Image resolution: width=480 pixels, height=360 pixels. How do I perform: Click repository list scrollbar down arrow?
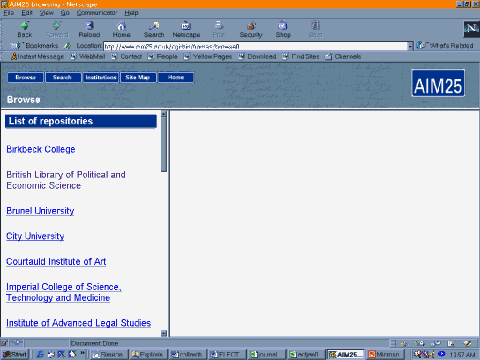click(x=164, y=333)
